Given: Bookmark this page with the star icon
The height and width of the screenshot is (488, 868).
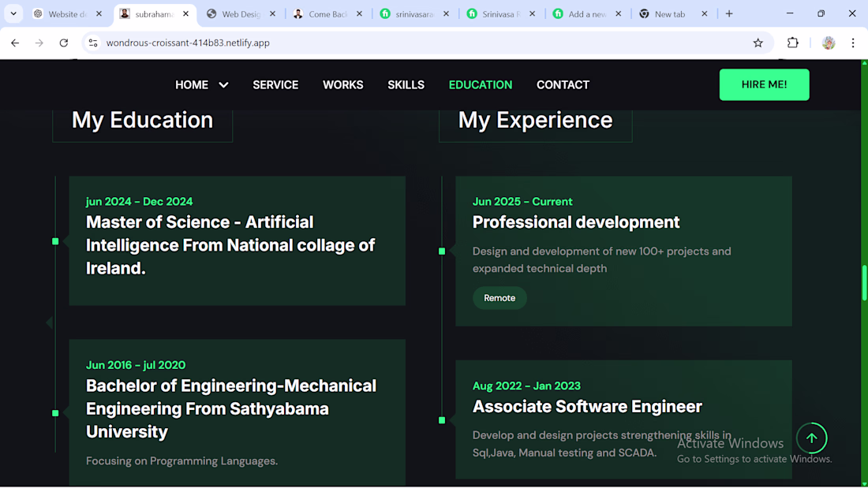Looking at the screenshot, I should [758, 43].
